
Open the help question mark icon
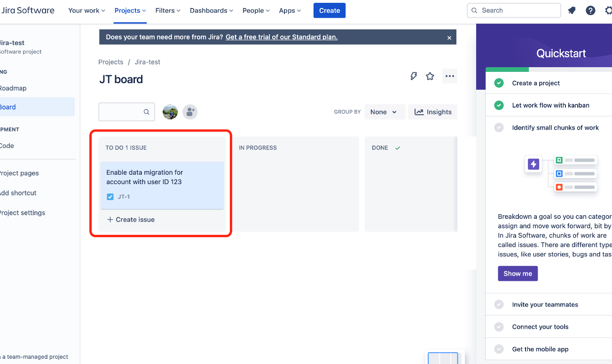[590, 10]
